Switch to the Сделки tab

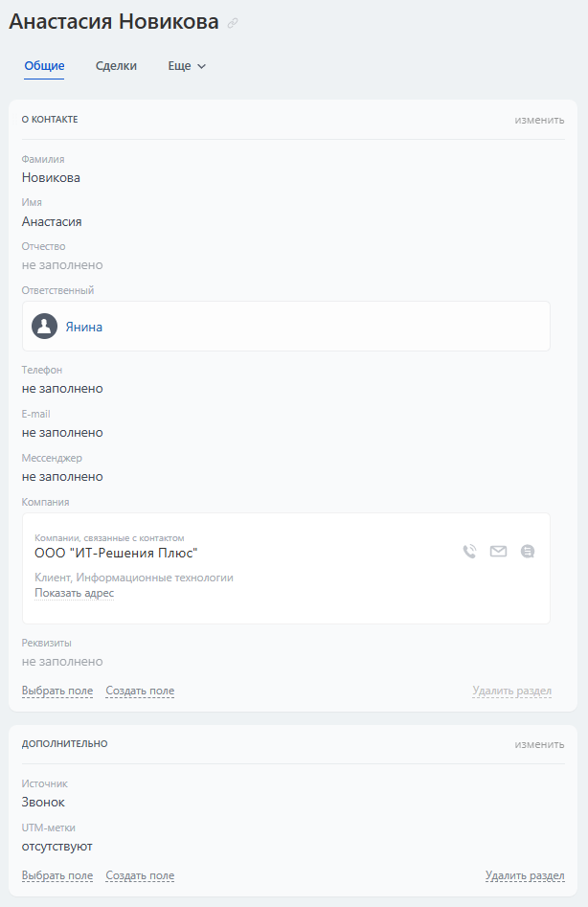[x=116, y=66]
